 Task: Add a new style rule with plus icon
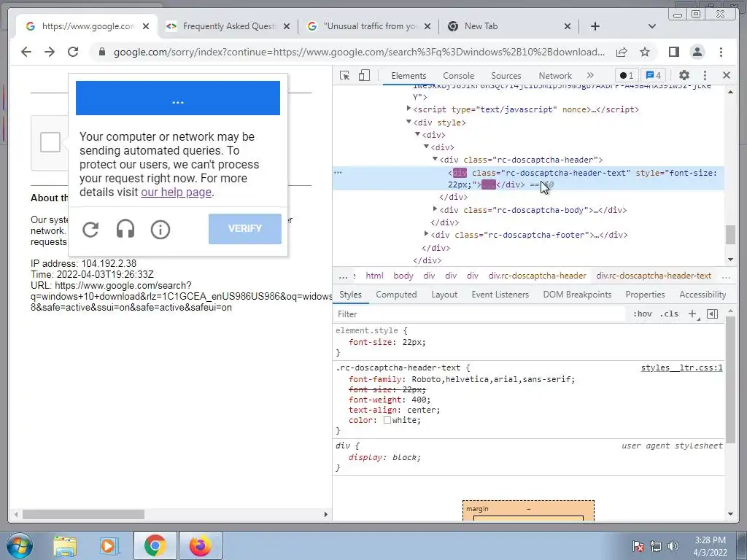[x=693, y=314]
